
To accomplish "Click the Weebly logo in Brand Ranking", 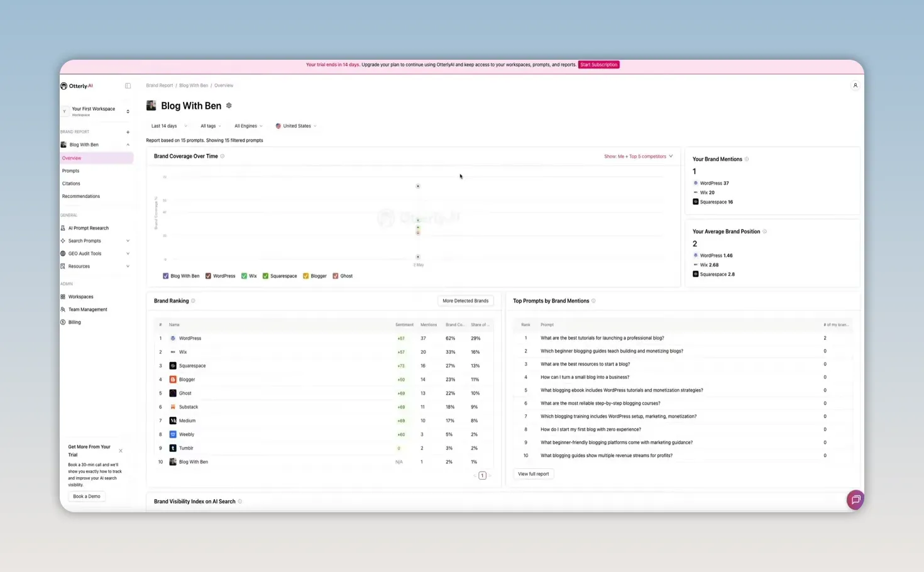I will click(x=173, y=434).
